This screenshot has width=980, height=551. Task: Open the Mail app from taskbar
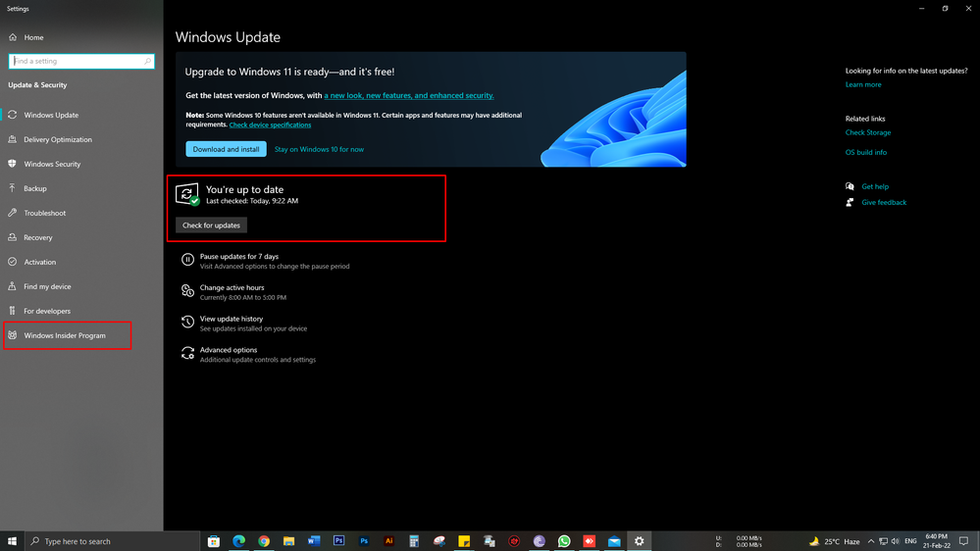pyautogui.click(x=614, y=541)
